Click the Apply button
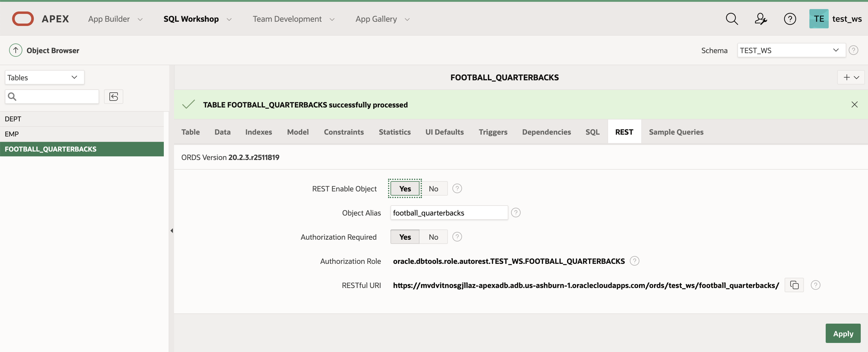This screenshot has height=352, width=868. [843, 333]
